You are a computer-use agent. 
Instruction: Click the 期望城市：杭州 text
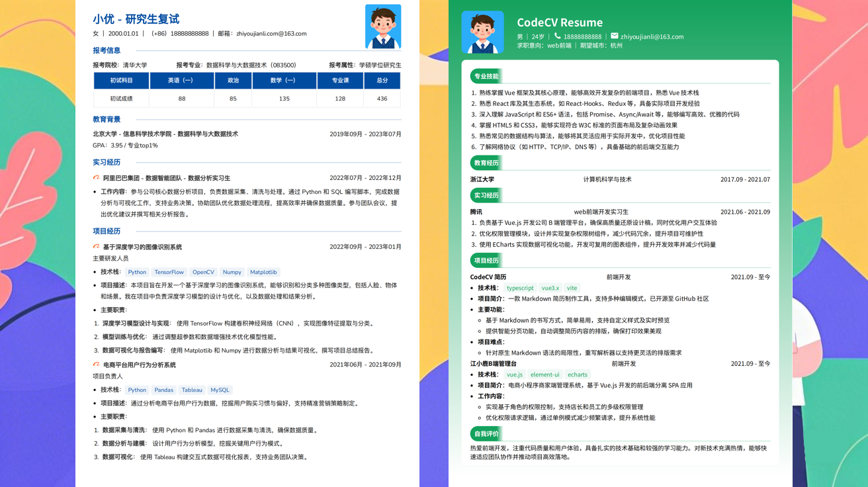601,46
